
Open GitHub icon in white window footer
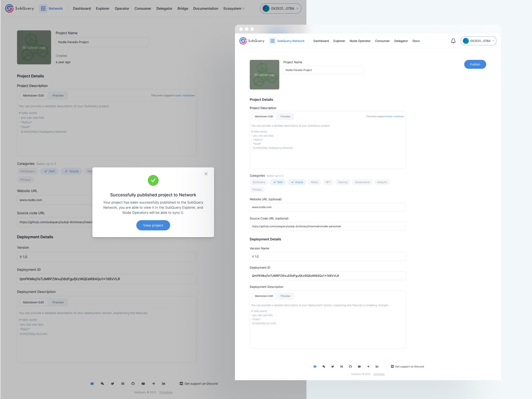(x=350, y=367)
